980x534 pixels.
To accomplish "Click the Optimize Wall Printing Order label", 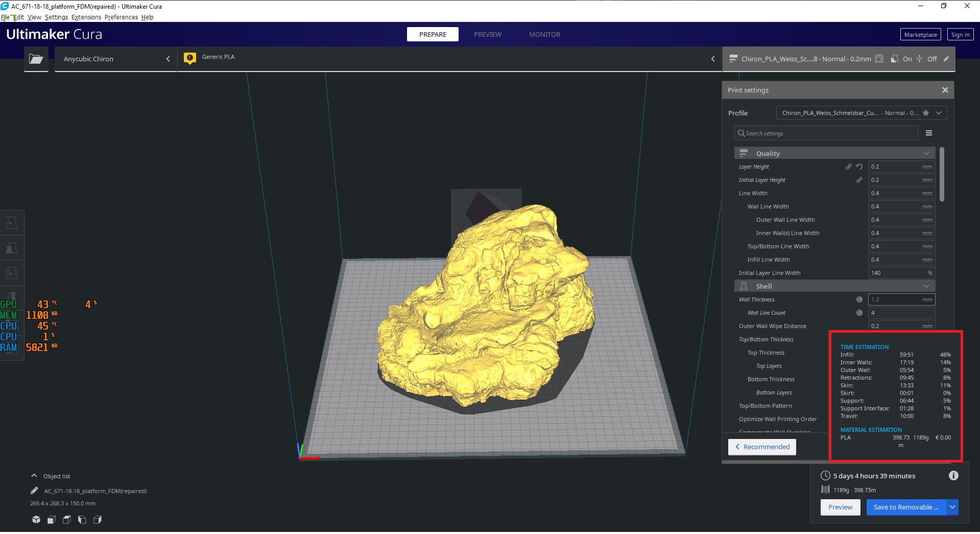I will 778,419.
